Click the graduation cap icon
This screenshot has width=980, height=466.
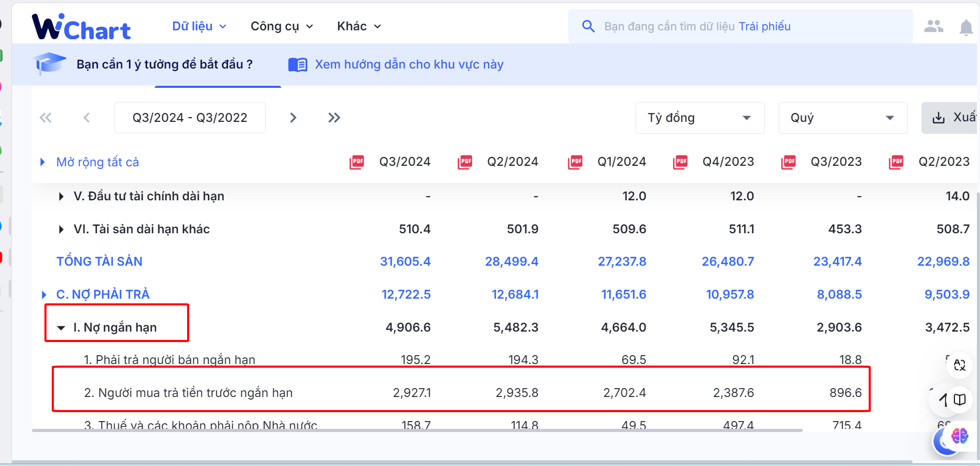point(50,64)
